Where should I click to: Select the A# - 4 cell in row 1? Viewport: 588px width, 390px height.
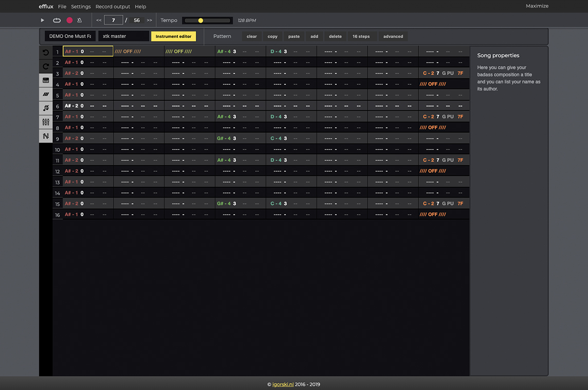pyautogui.click(x=241, y=51)
